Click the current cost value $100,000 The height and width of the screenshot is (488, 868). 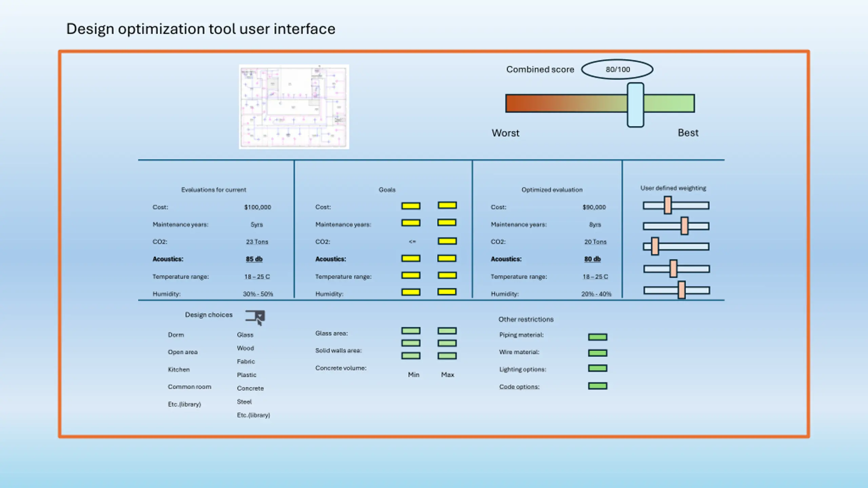pos(258,207)
